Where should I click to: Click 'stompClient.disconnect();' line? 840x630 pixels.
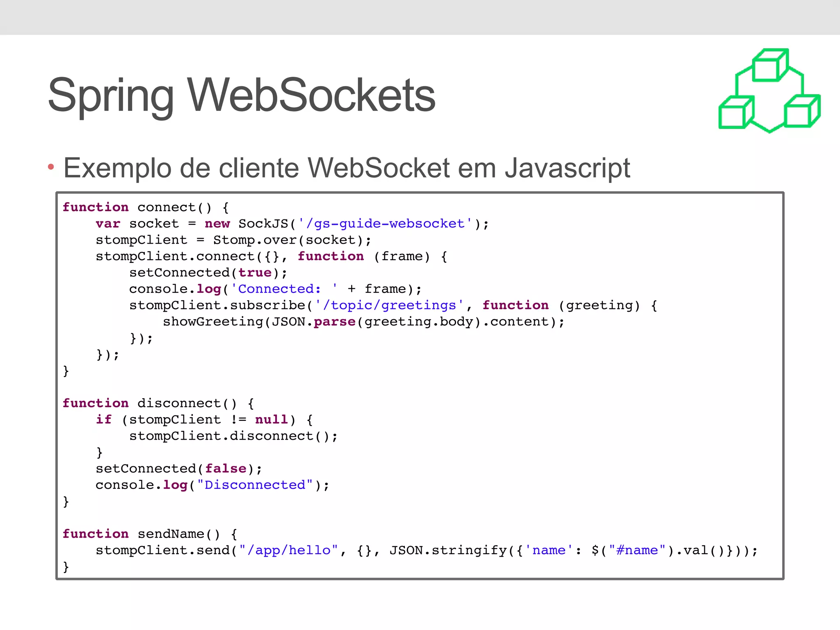click(233, 436)
